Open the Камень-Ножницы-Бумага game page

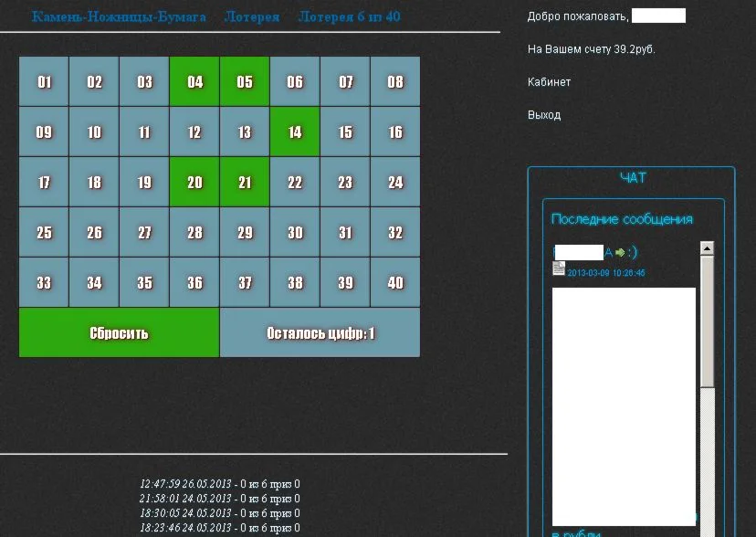(117, 16)
